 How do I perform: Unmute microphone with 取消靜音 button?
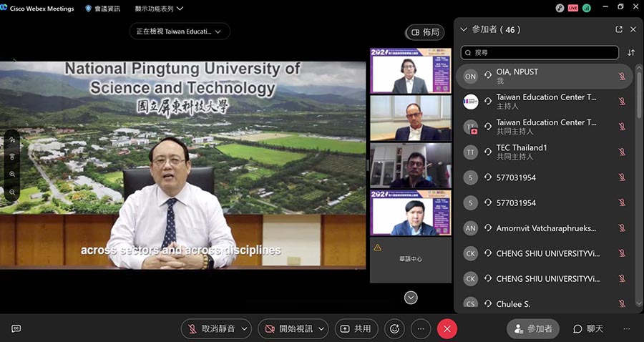[211, 329]
